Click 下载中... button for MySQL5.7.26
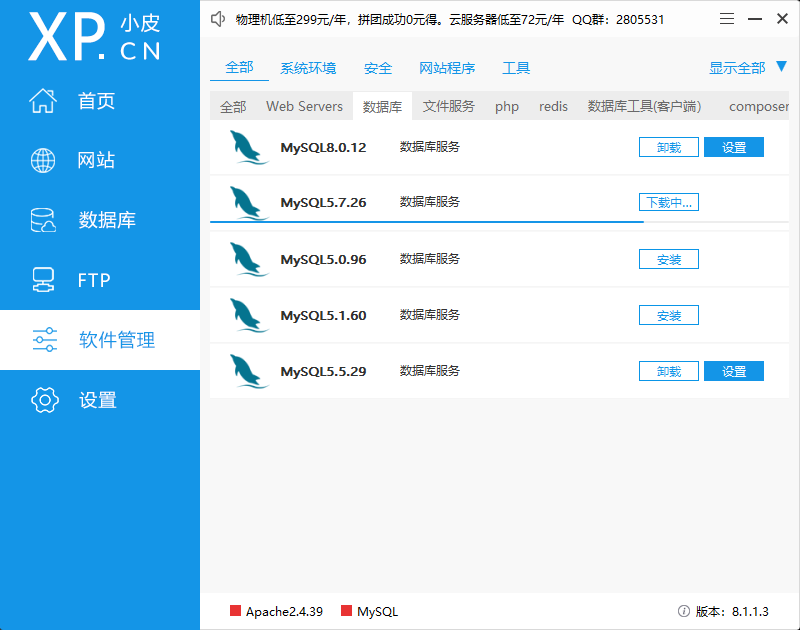 coord(669,203)
